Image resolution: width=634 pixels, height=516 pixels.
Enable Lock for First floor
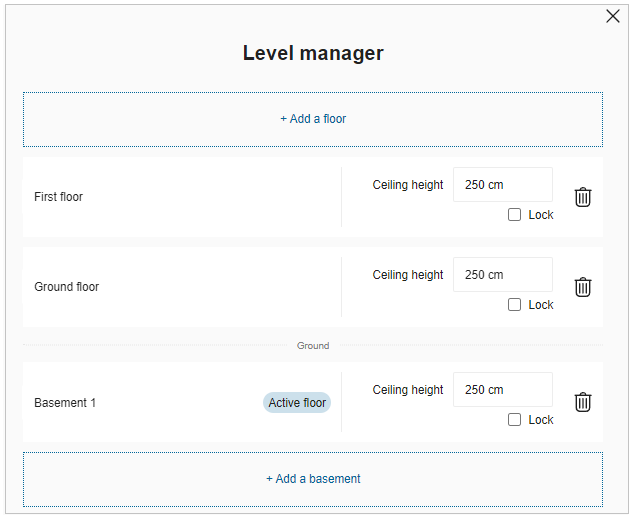514,215
